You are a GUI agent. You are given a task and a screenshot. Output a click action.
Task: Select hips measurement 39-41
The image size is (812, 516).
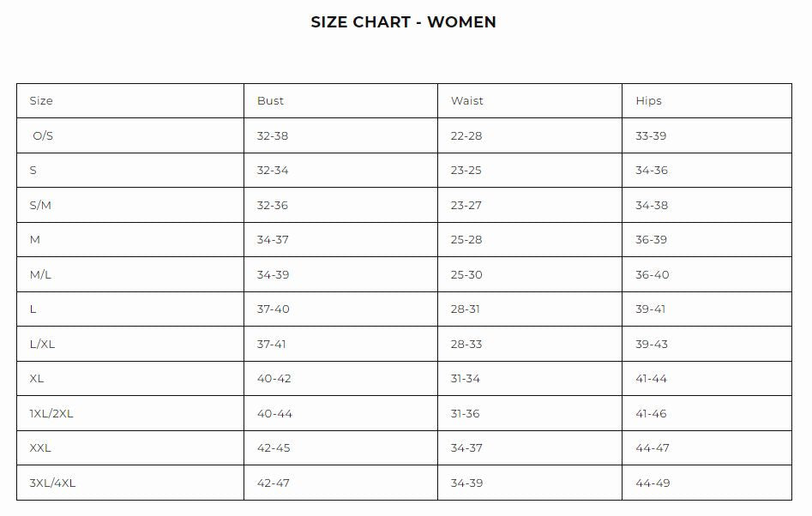[651, 309]
